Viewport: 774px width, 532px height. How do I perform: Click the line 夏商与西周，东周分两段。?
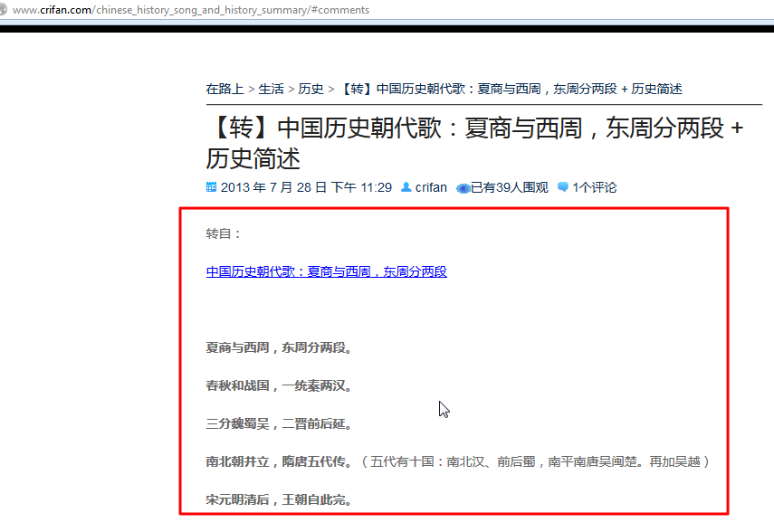(280, 348)
